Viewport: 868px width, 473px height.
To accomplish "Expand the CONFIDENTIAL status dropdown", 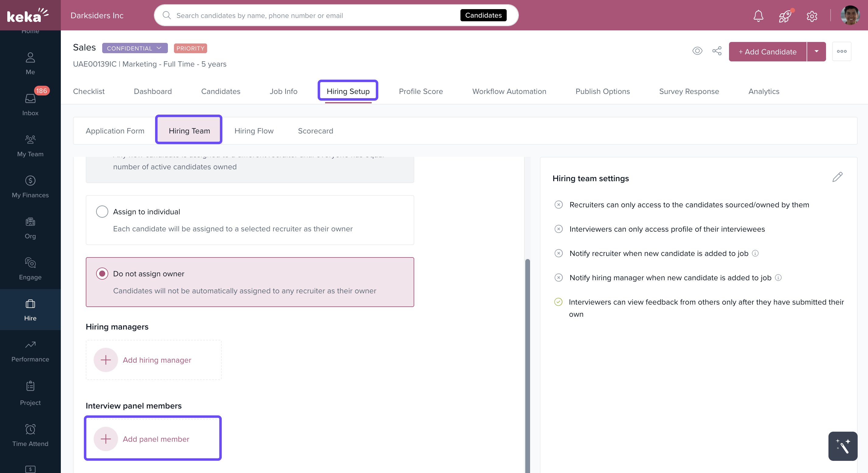I will tap(135, 48).
